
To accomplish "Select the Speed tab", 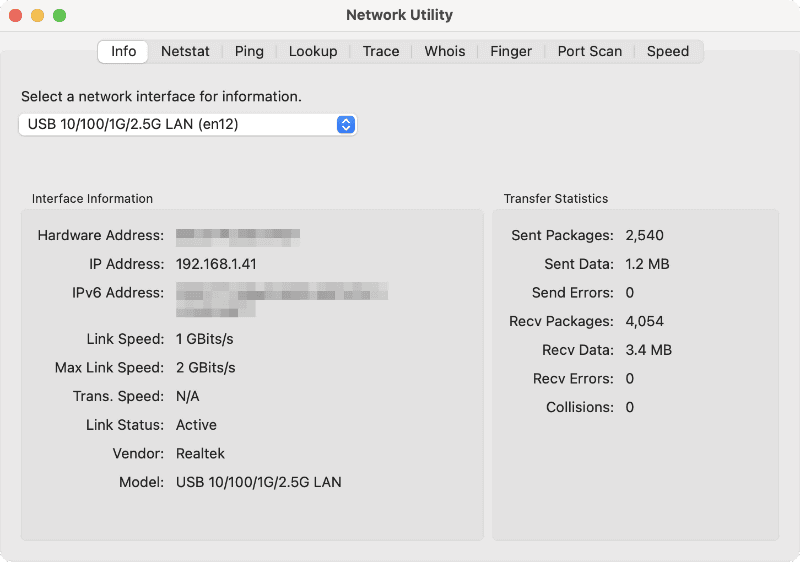I will (667, 51).
